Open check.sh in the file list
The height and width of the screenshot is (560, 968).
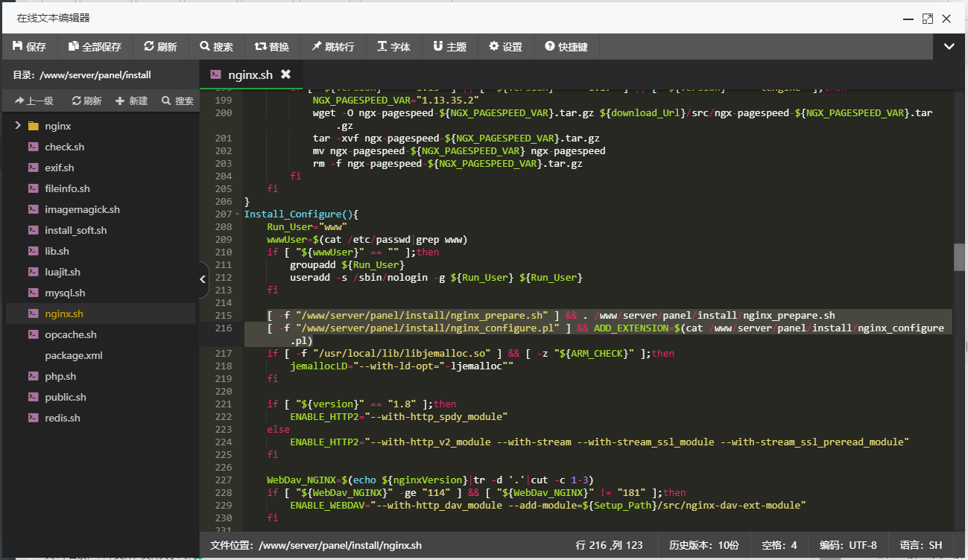click(64, 147)
